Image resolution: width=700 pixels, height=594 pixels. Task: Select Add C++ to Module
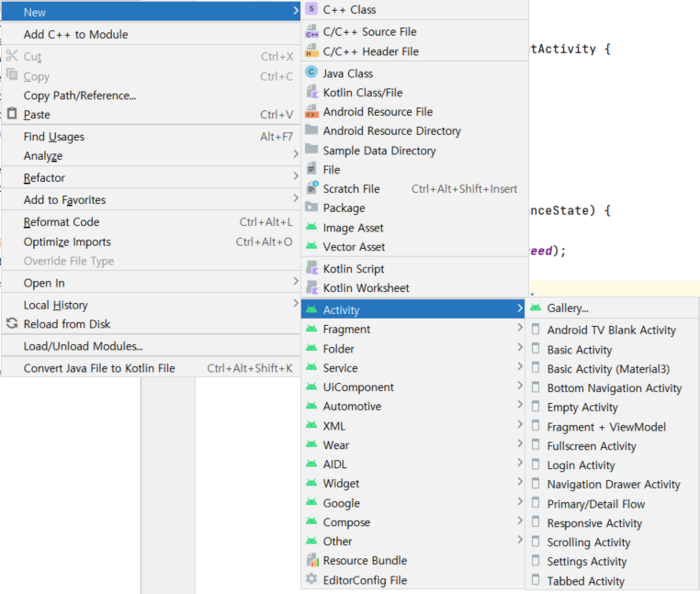click(151, 34)
